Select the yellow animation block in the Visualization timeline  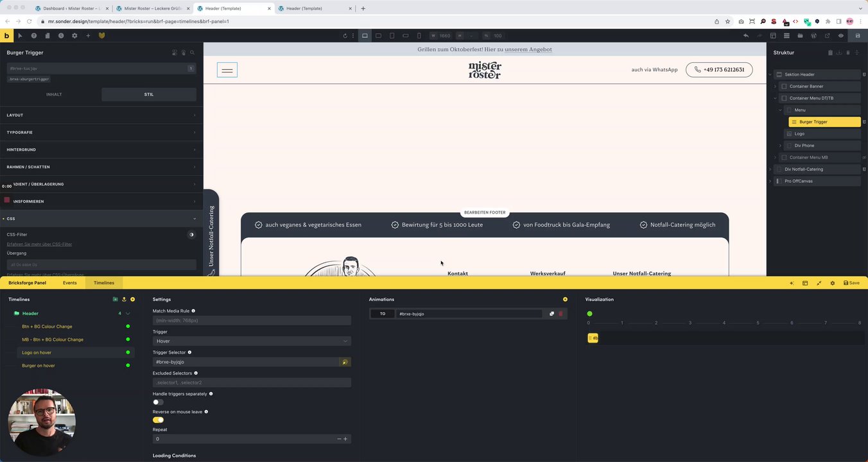tap(593, 338)
